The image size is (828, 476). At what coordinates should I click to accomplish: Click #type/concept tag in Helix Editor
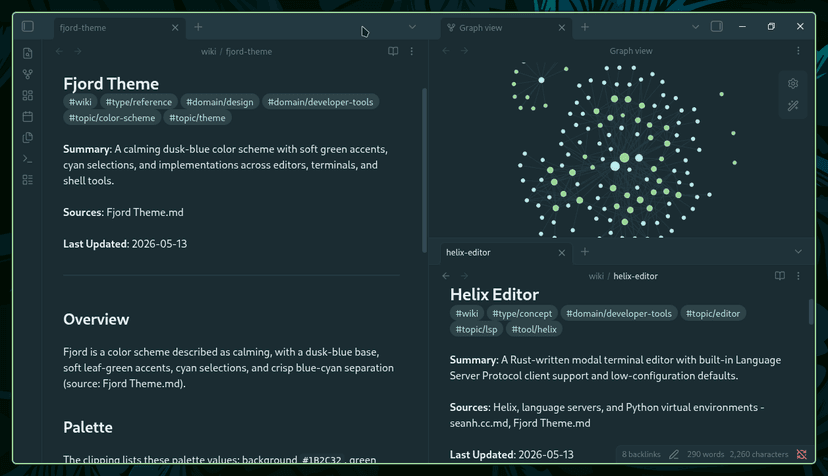point(522,313)
